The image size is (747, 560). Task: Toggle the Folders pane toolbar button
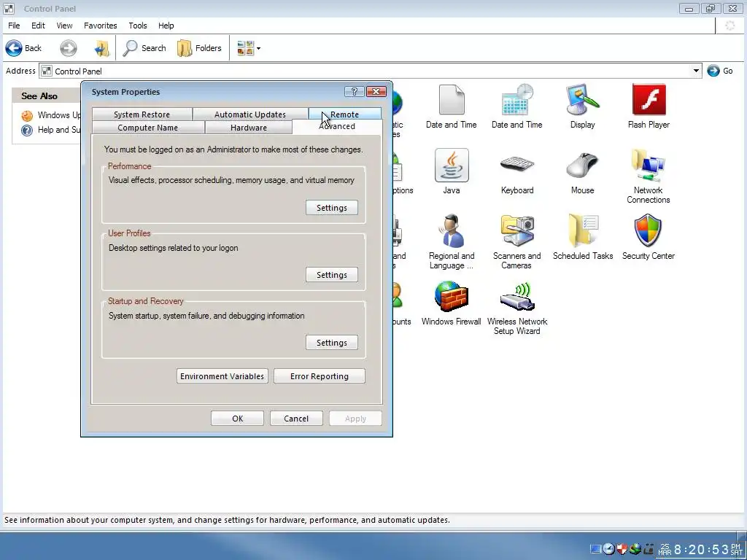click(199, 48)
